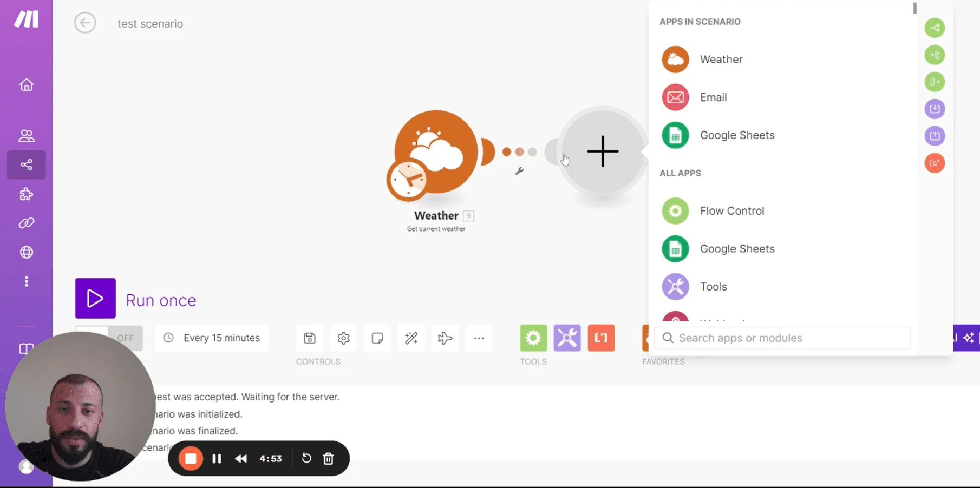Click the green router (branching arrows) circle icon

click(x=935, y=28)
